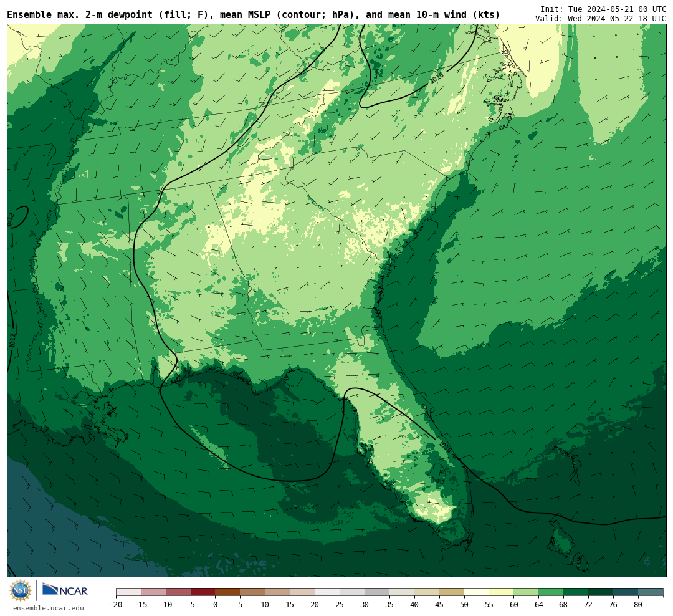Viewport: 673px width, 616px height.
Task: Open the ensemble.ucar.edu link text
Action: pyautogui.click(x=49, y=608)
